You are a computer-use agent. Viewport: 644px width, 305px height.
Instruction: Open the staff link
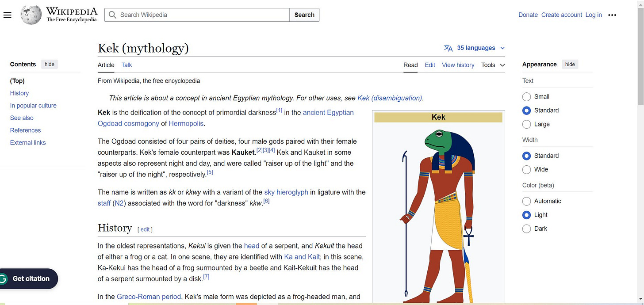click(x=104, y=203)
